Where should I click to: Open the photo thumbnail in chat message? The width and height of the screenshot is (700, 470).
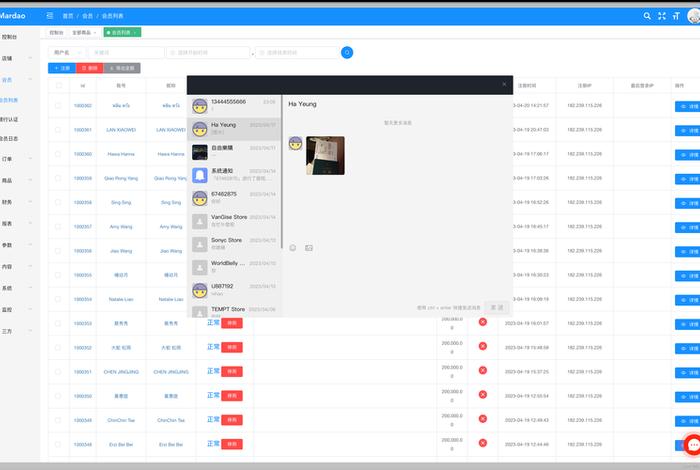(325, 155)
